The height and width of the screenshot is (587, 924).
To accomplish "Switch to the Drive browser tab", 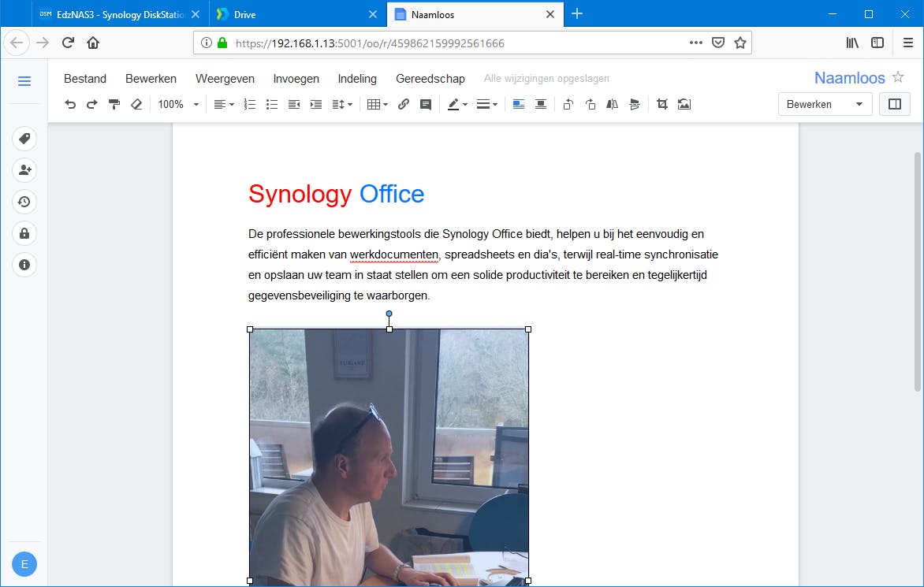I will (x=296, y=14).
